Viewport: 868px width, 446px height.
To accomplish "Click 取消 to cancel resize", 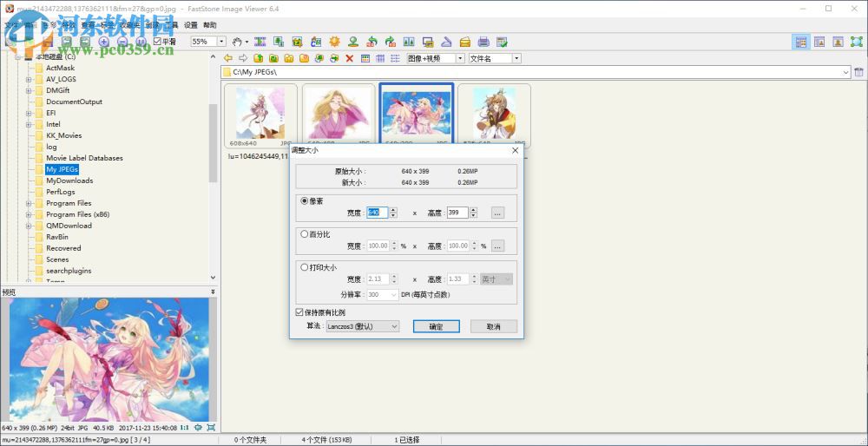I will (x=494, y=326).
